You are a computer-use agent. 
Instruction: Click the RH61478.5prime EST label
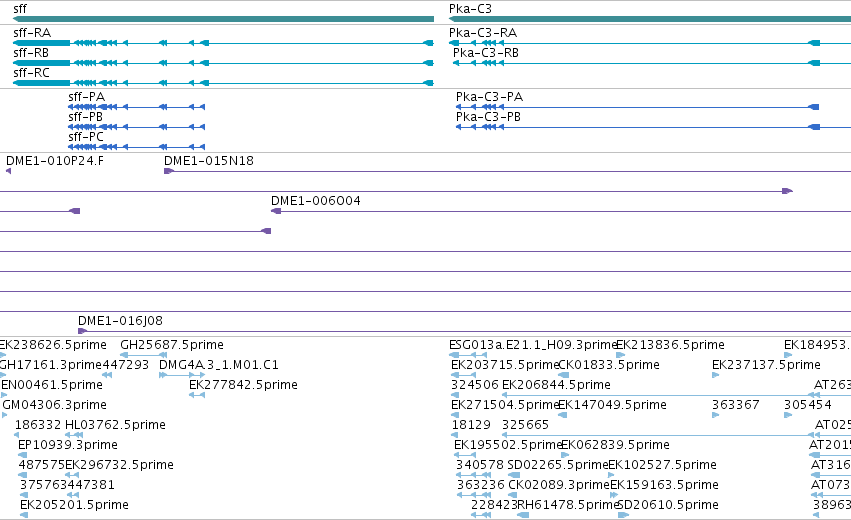(568, 505)
